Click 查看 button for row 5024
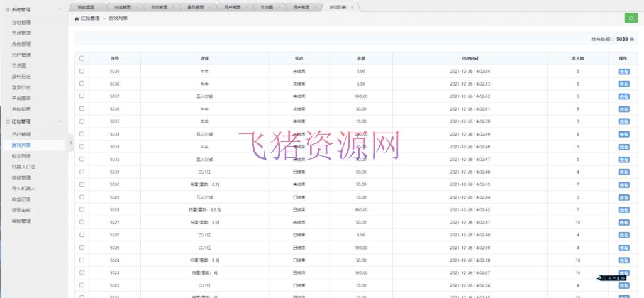 pyautogui.click(x=623, y=261)
